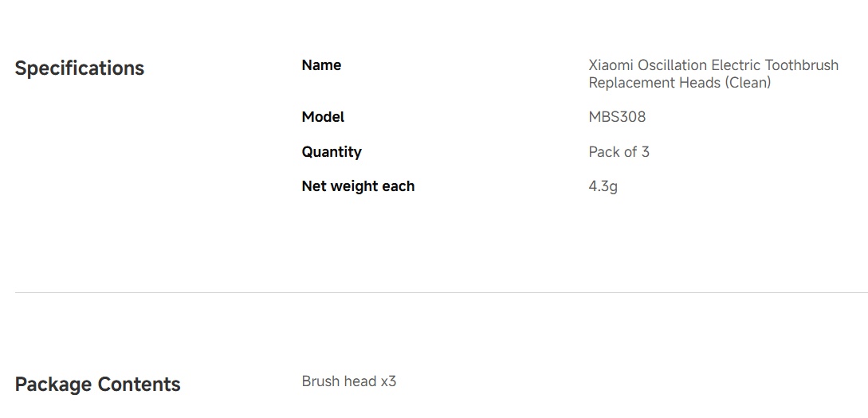868x418 pixels.
Task: Select the word Contents in Package heading
Action: (x=139, y=385)
